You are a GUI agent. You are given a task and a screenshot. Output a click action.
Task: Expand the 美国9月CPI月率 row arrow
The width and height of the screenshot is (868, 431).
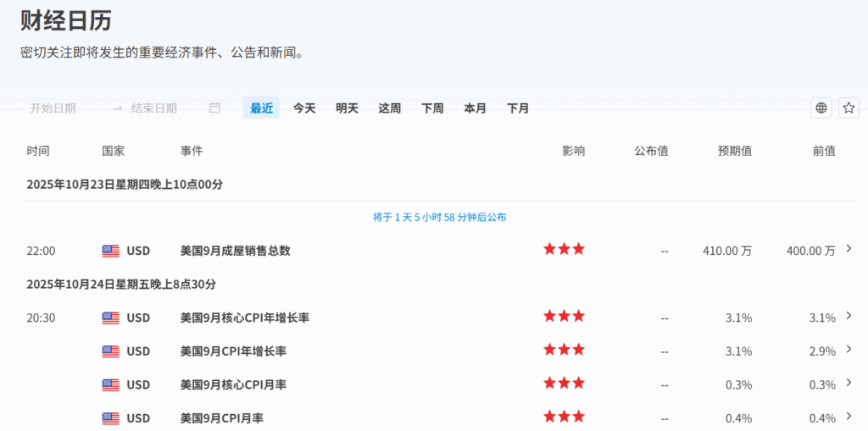coord(849,417)
